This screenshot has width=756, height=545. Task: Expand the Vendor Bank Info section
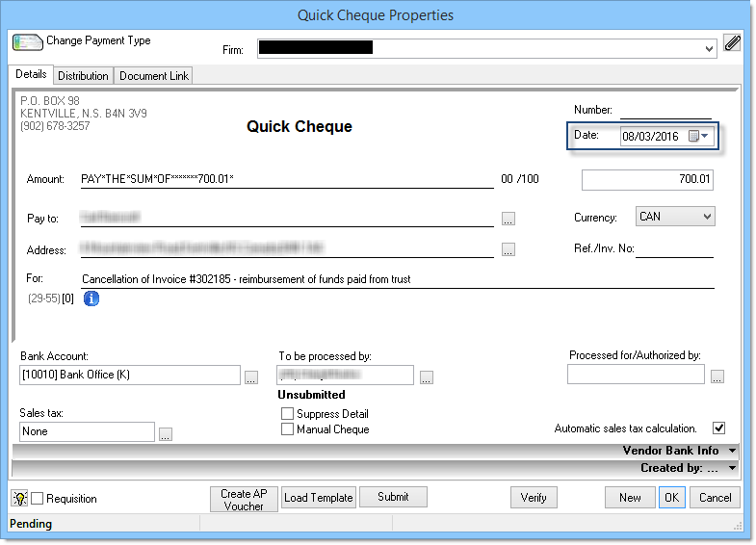point(732,451)
